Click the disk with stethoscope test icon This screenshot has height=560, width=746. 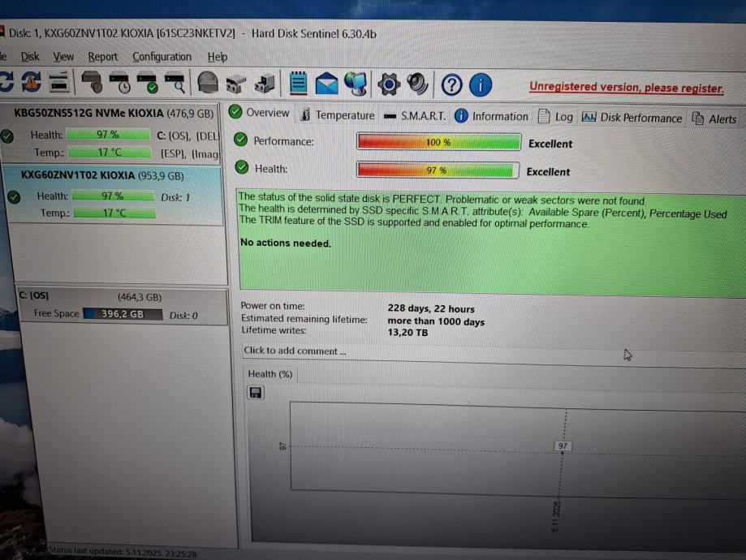93,82
